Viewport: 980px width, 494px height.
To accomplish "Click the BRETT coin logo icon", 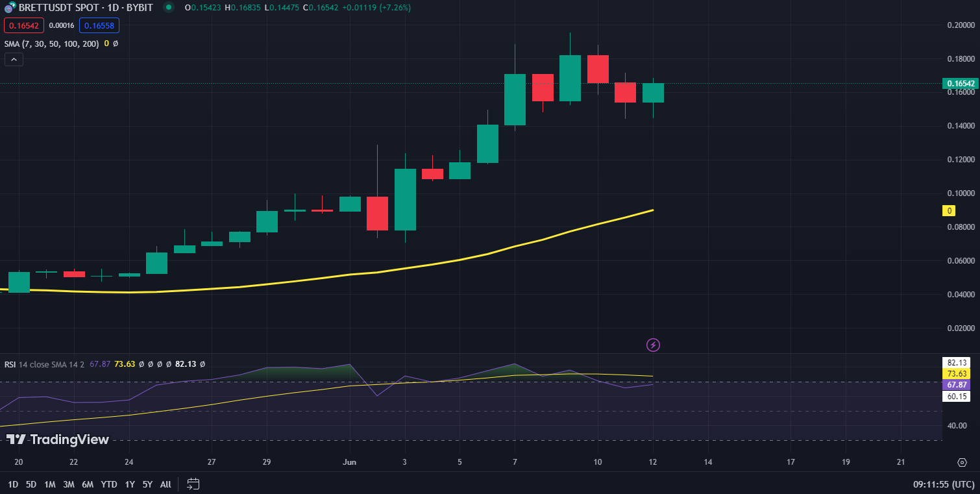I will (10, 8).
